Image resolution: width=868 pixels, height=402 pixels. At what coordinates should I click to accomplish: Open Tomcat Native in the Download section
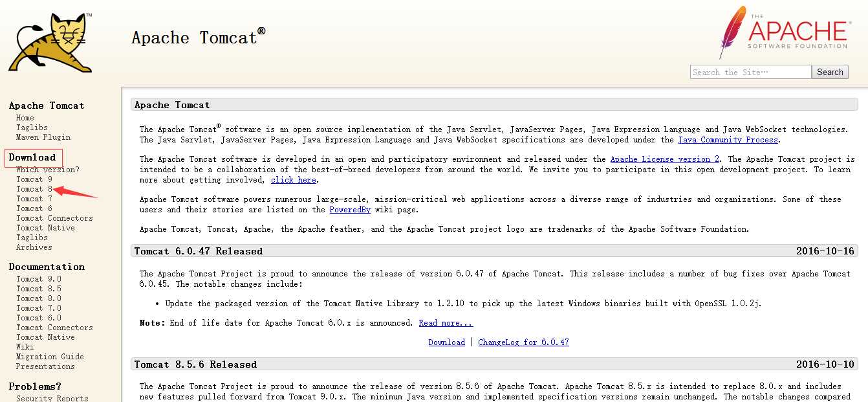pyautogui.click(x=45, y=228)
